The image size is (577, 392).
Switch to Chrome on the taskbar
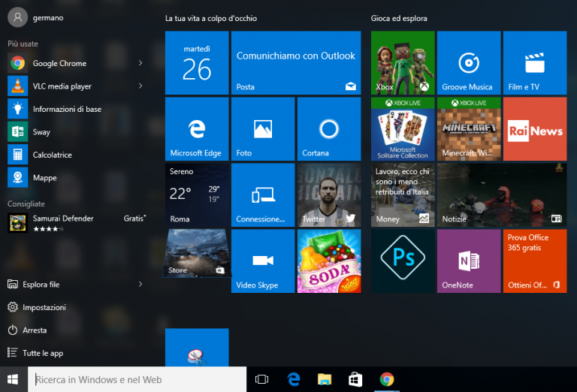[x=387, y=379]
